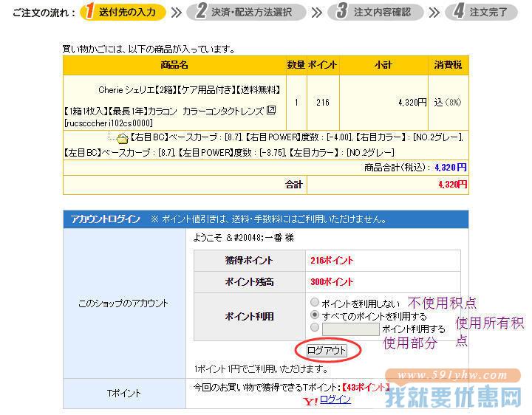Click the ポイント残高 label
The width and height of the screenshot is (532, 415).
click(250, 282)
